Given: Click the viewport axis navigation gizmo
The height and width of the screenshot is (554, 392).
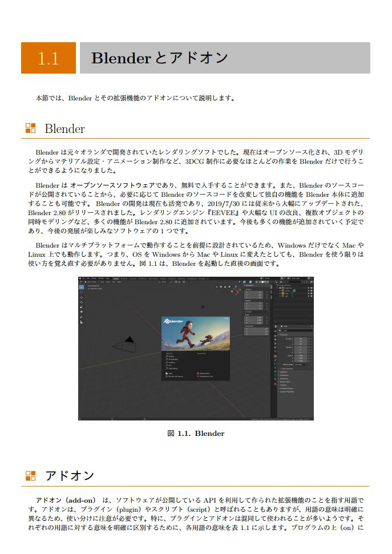Looking at the screenshot, I should click(236, 289).
